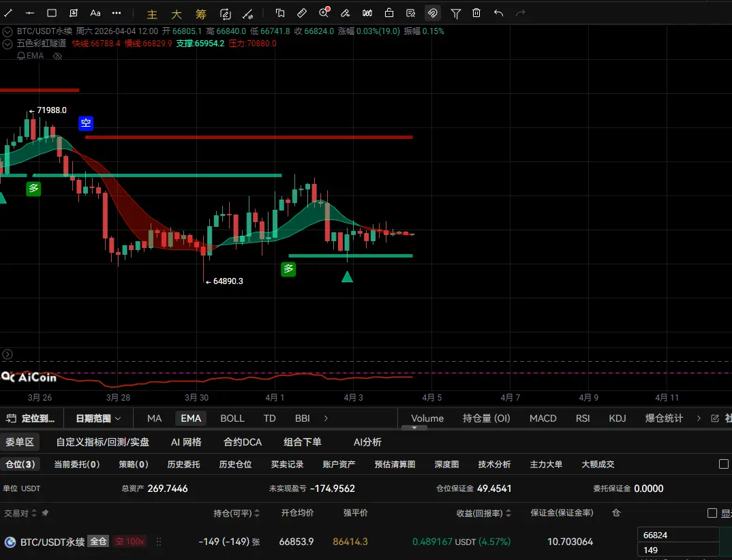Click the candlestick style icon
The height and width of the screenshot is (560, 732).
(x=367, y=13)
